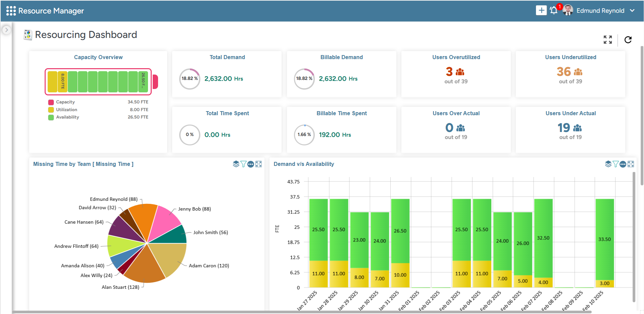Maximize the Demand v/s Availability chart

(631, 164)
